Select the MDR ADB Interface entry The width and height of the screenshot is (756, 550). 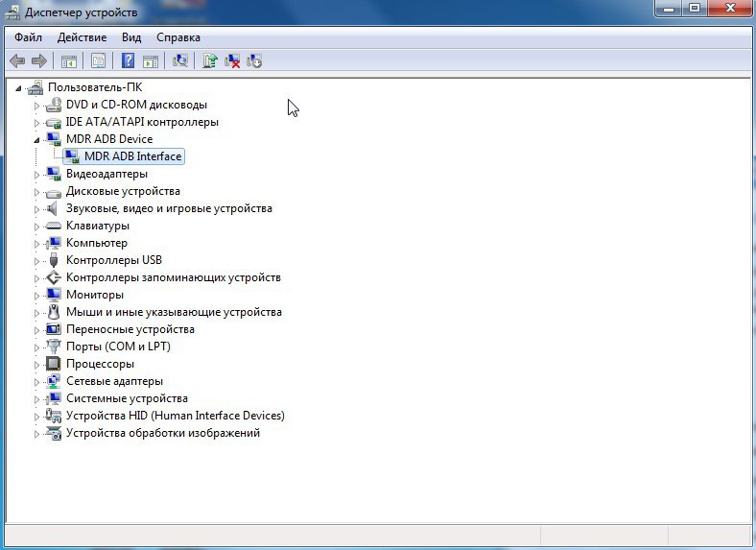(x=133, y=156)
